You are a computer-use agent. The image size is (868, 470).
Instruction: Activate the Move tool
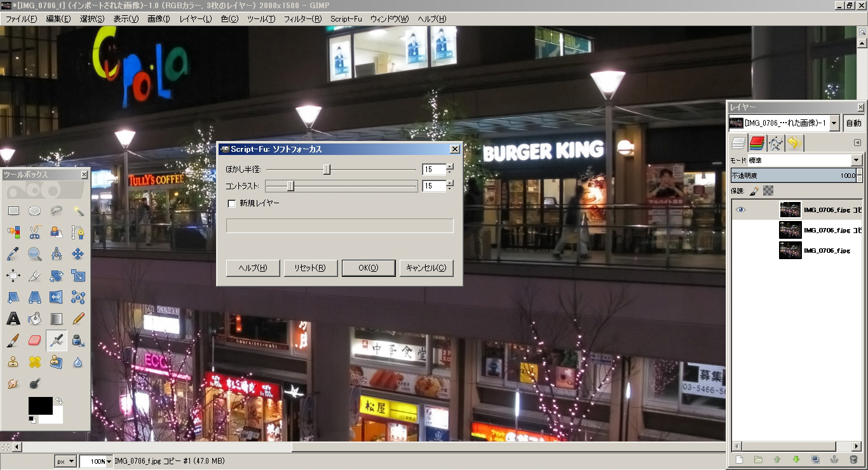point(78,254)
